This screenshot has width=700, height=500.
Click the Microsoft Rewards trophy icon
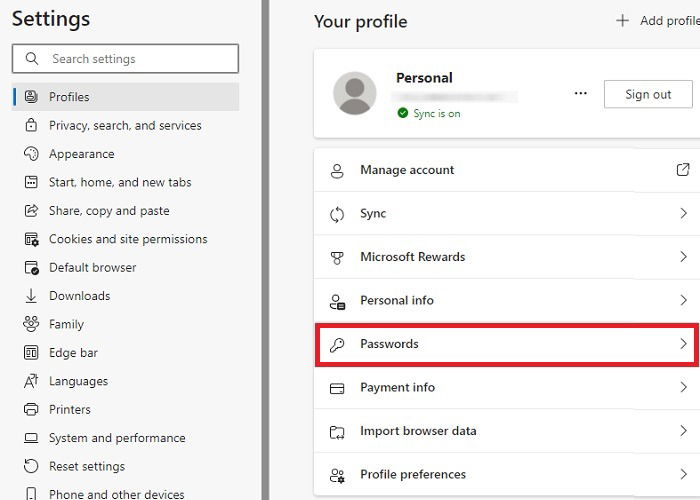pos(337,257)
